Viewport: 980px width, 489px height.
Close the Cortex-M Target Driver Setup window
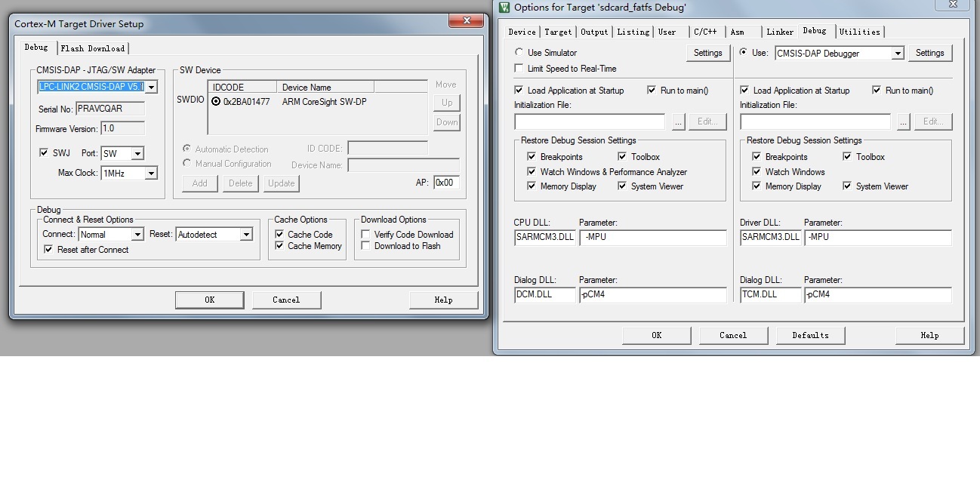[467, 20]
